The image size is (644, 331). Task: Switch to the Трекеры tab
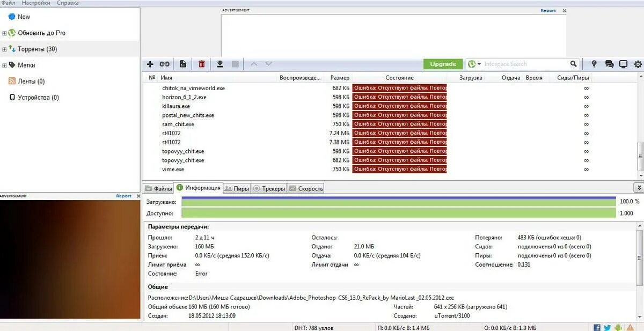(269, 188)
